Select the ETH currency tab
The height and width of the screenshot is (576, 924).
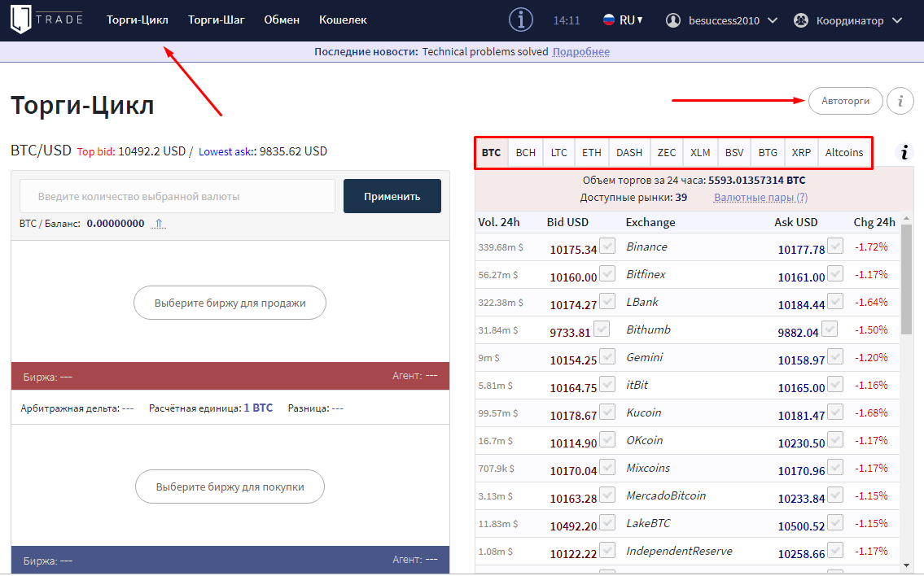[592, 152]
